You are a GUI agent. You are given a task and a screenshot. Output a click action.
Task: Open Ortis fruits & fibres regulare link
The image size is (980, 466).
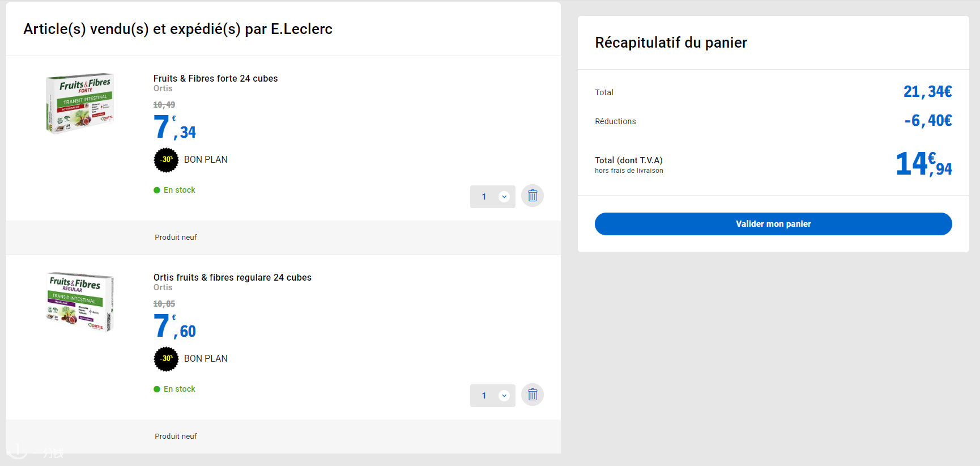click(x=232, y=278)
